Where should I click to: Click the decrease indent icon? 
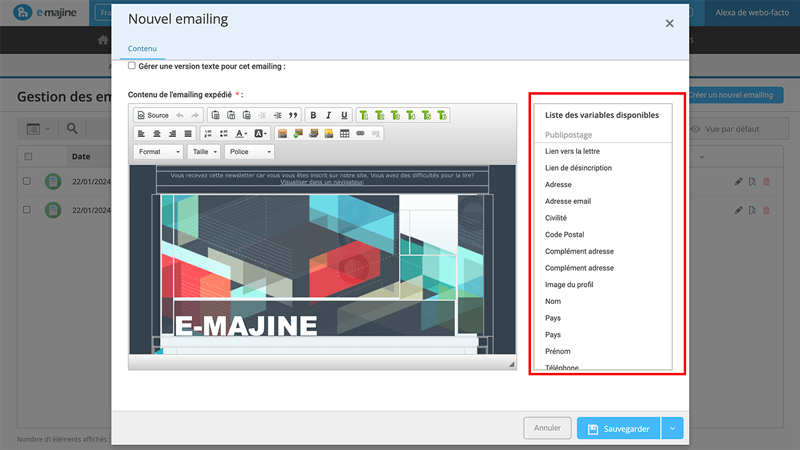(x=262, y=115)
